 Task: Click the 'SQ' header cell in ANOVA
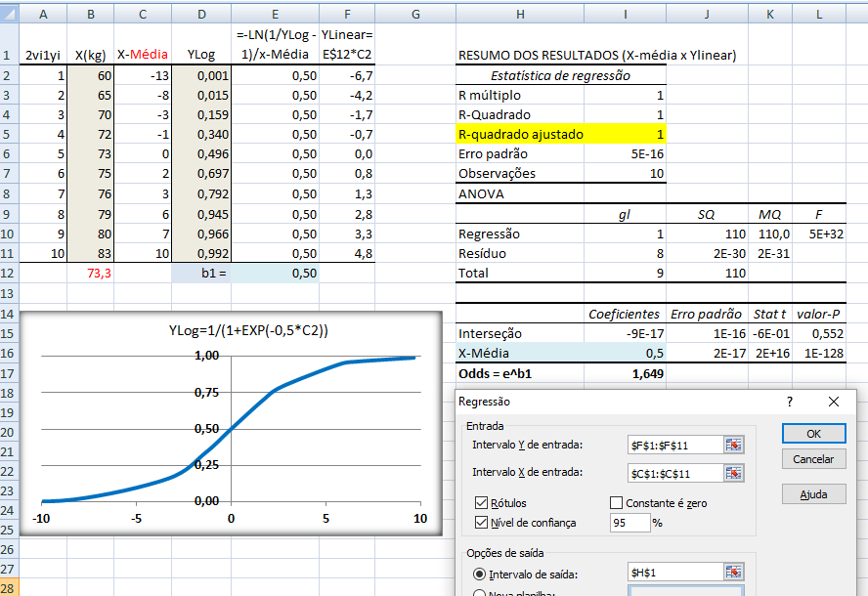(x=707, y=214)
